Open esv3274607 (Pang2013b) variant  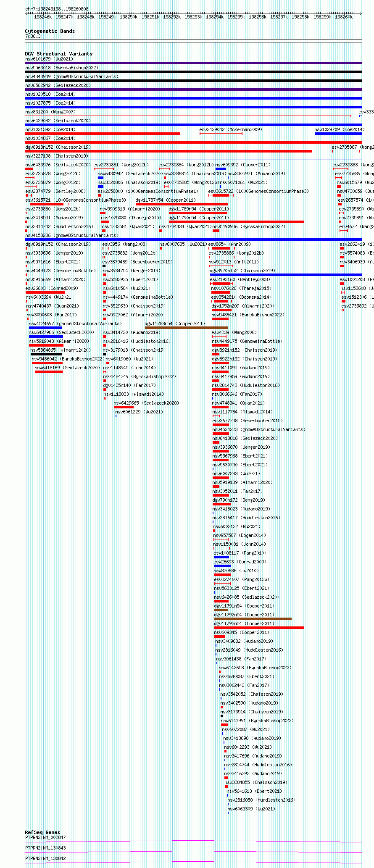242,579
